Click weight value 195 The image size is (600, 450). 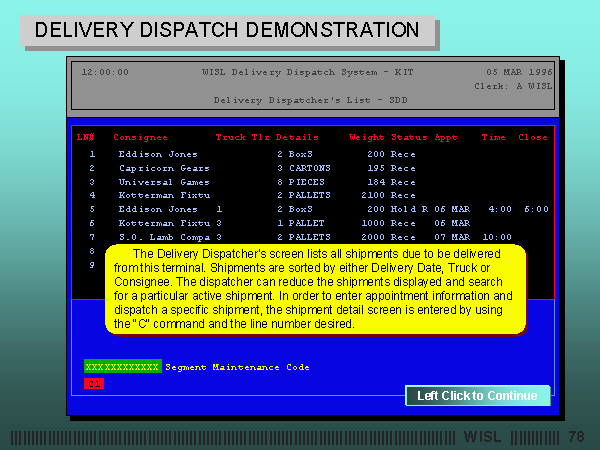376,168
